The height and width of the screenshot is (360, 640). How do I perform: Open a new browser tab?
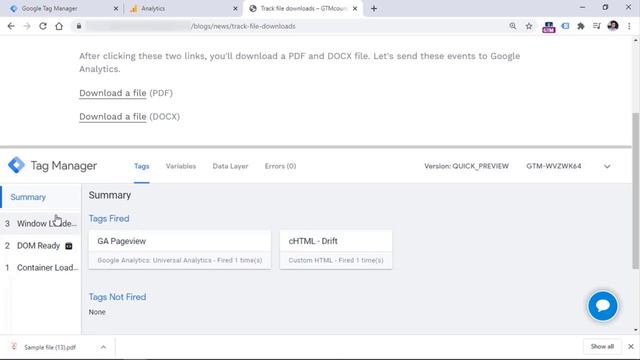374,9
